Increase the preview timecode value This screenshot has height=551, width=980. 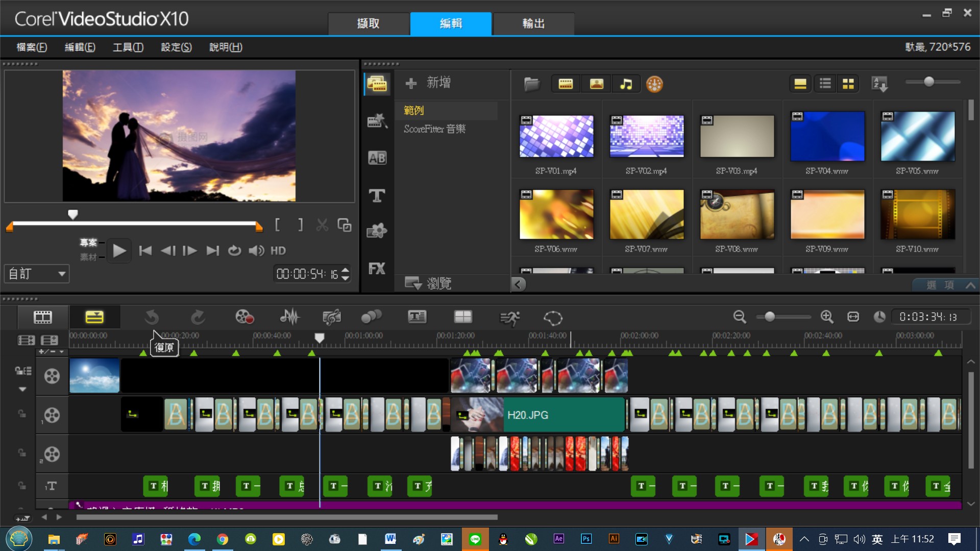[x=346, y=270]
